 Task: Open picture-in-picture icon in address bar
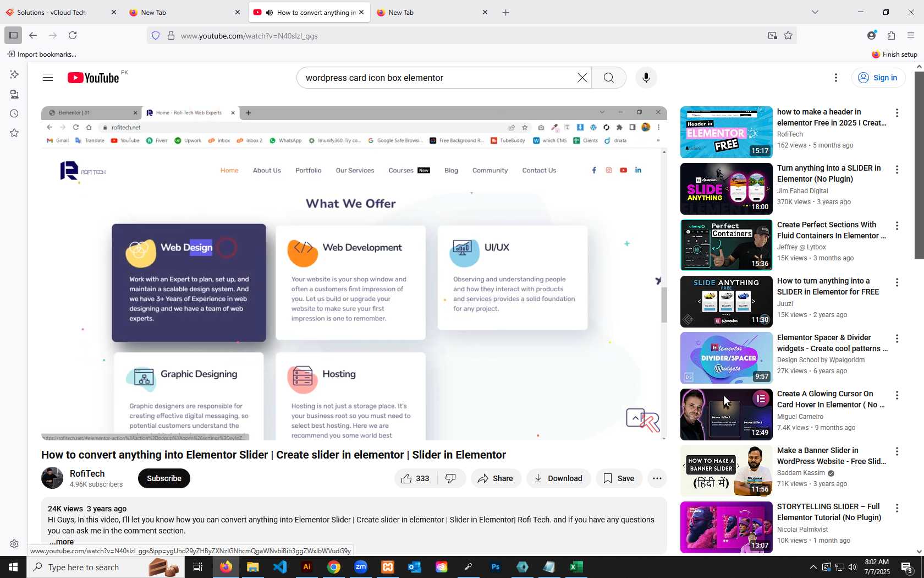773,35
